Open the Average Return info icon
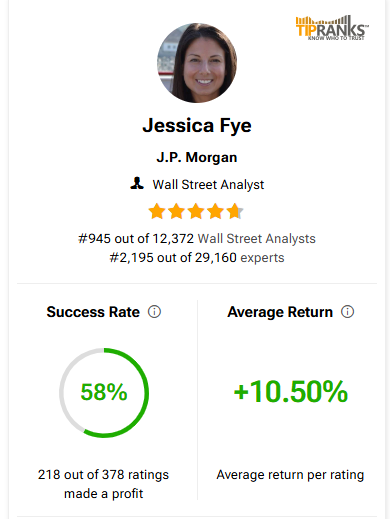Image resolution: width=390 pixels, height=519 pixels. click(x=347, y=312)
